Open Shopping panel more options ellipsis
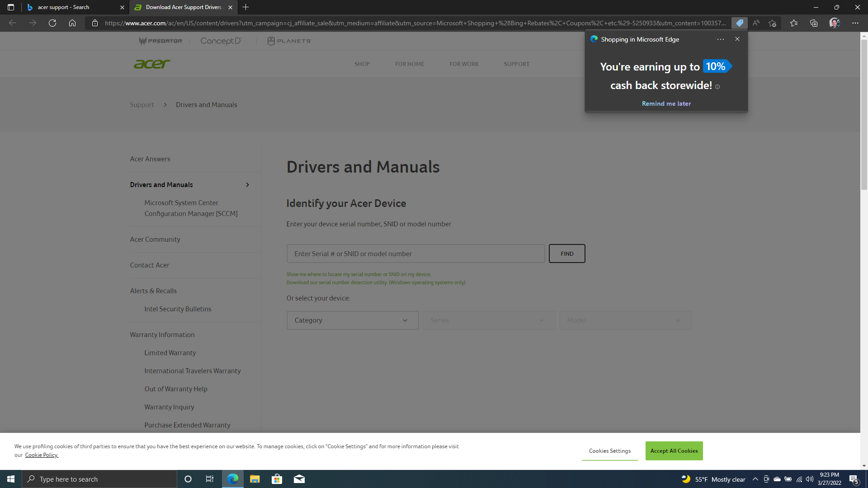This screenshot has height=488, width=868. pyautogui.click(x=721, y=39)
